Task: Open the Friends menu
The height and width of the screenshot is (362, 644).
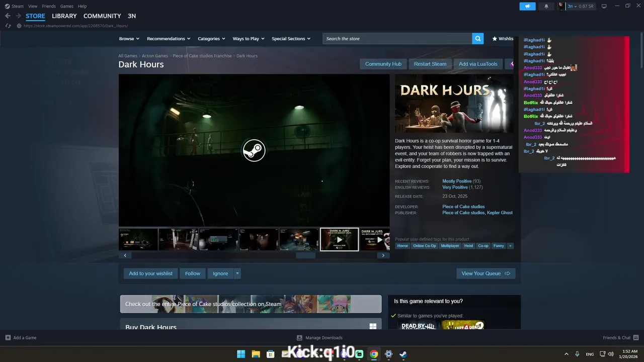Action: click(49, 6)
